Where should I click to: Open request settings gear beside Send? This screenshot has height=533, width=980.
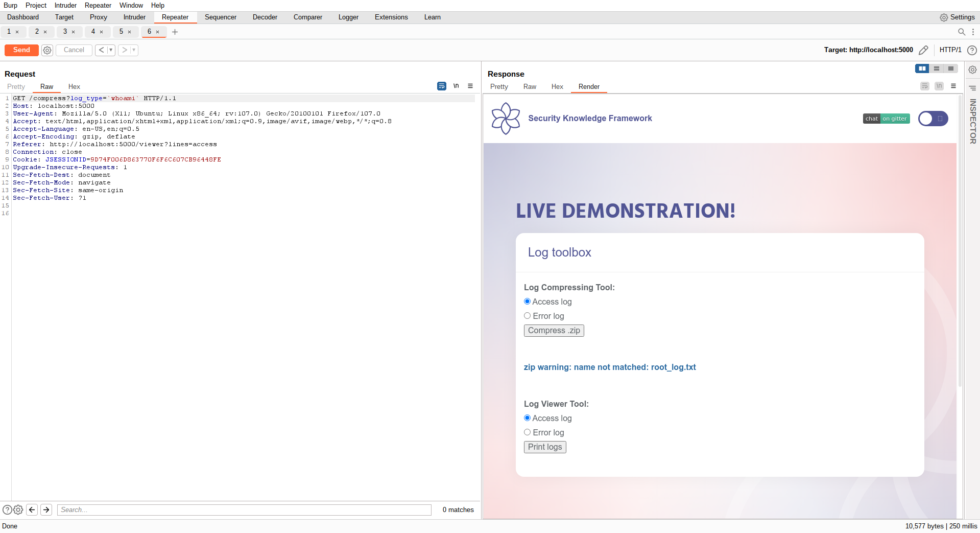[x=47, y=50]
